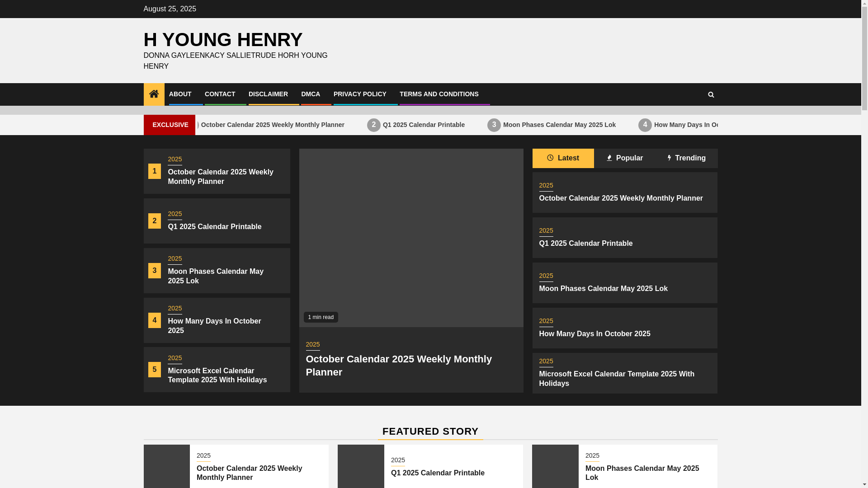
Task: Switch to the Popular tab
Action: coord(624,158)
